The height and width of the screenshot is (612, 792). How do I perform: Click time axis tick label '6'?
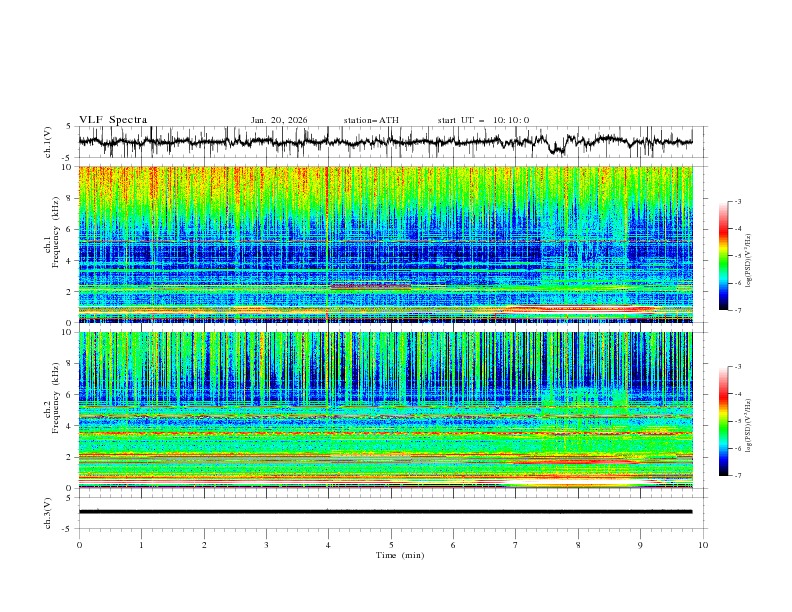(x=453, y=545)
